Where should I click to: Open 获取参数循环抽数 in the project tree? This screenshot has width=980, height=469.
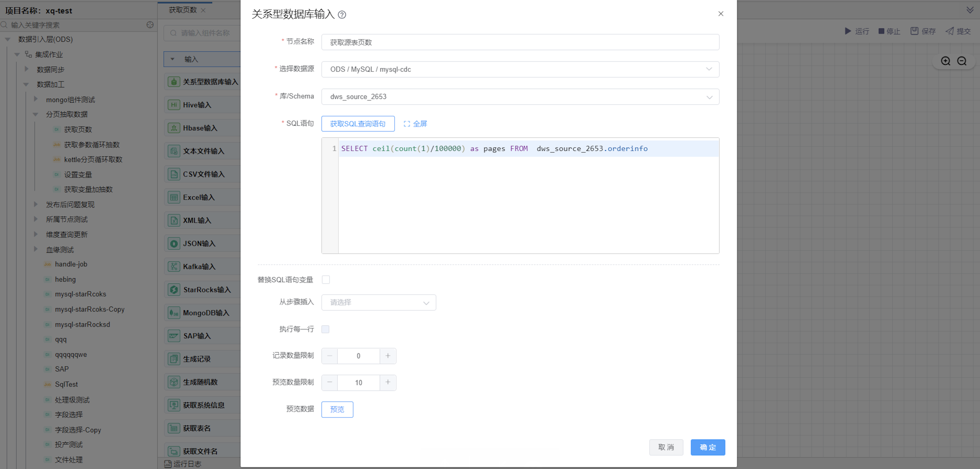tap(92, 145)
